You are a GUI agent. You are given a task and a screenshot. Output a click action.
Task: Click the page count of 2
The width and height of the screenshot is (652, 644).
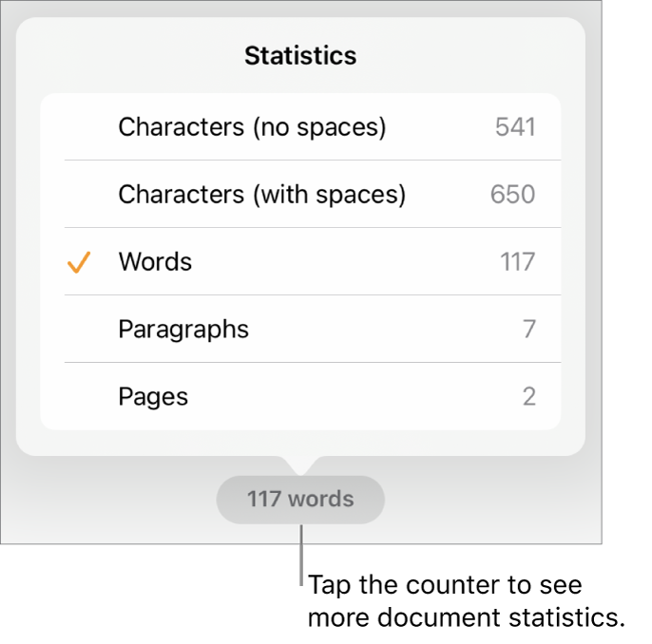(529, 396)
